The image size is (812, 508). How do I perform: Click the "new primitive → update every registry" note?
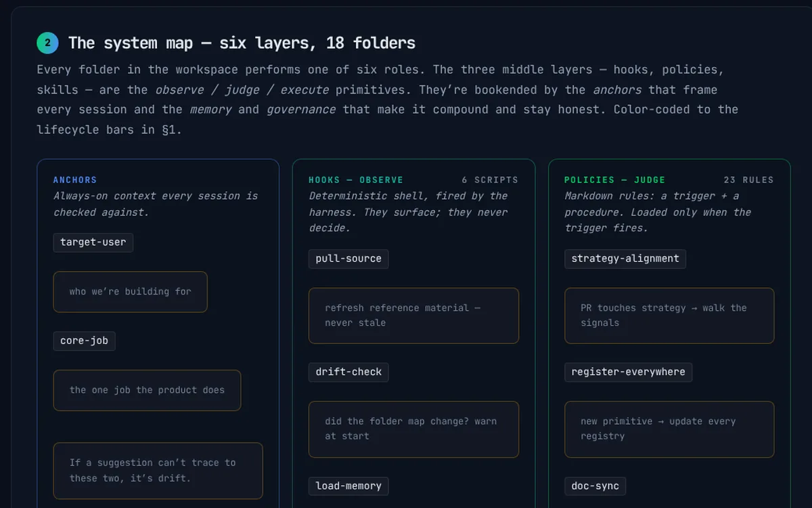(670, 429)
